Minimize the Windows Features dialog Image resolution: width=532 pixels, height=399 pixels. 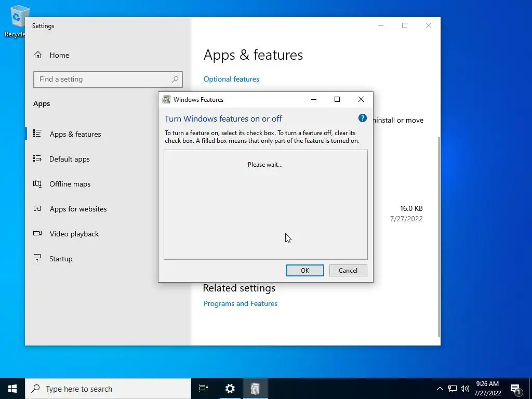point(314,99)
